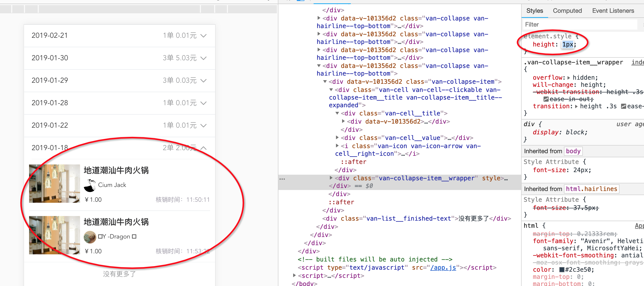Open first restaurant photo thumbnail by Cium Jack
Screen dimensions: 644x286
coord(55,184)
